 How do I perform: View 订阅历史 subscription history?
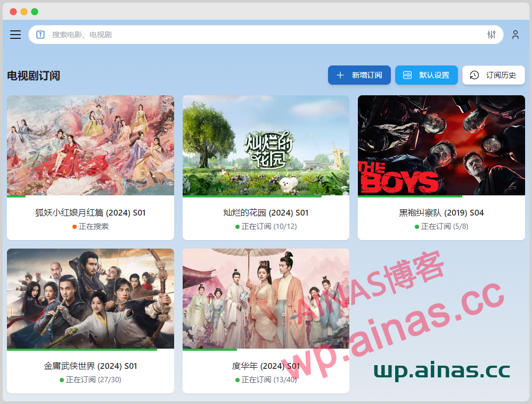[x=494, y=75]
